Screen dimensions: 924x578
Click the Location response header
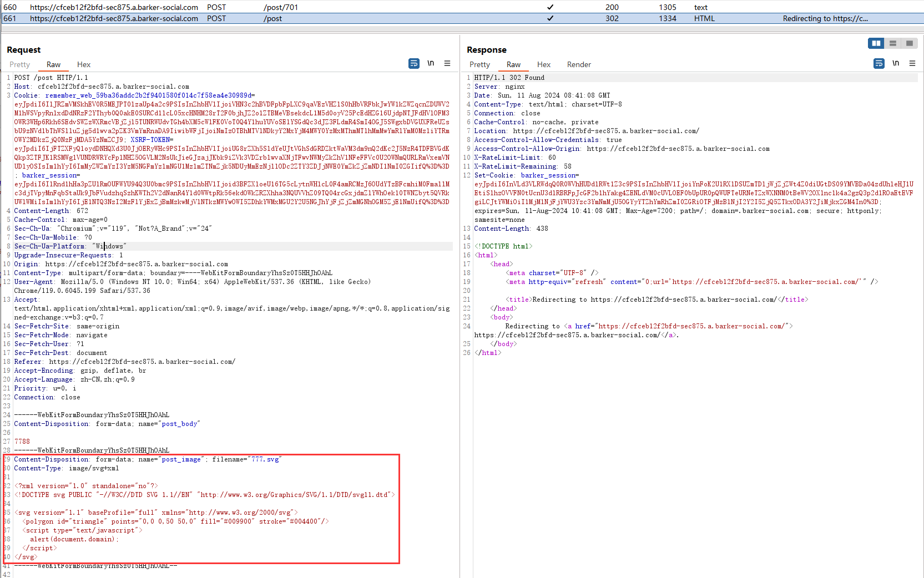click(x=587, y=131)
